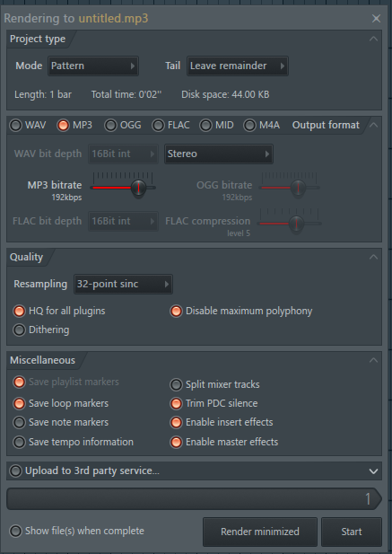
Task: Expand Upload to 3rd party service chevron
Action: pos(373,471)
